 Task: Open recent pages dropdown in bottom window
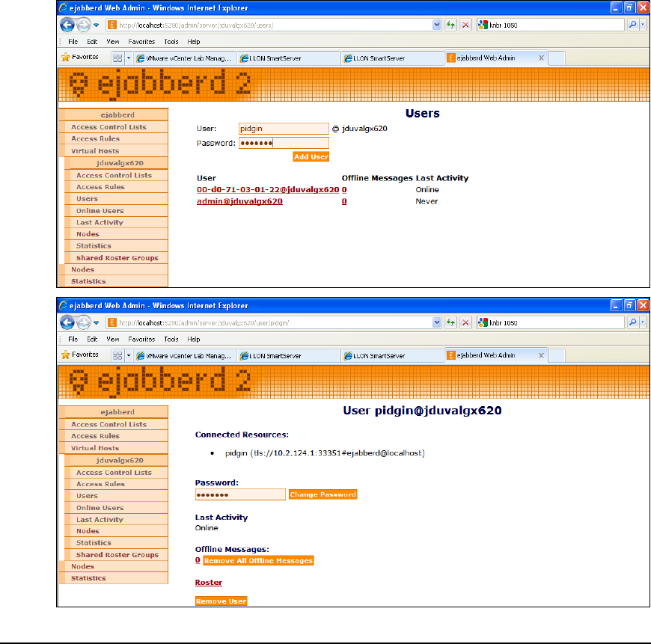[97, 323]
